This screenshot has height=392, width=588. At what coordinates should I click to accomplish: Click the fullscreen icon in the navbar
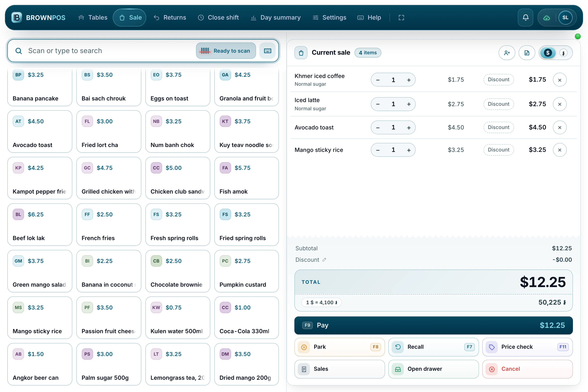[x=401, y=18]
